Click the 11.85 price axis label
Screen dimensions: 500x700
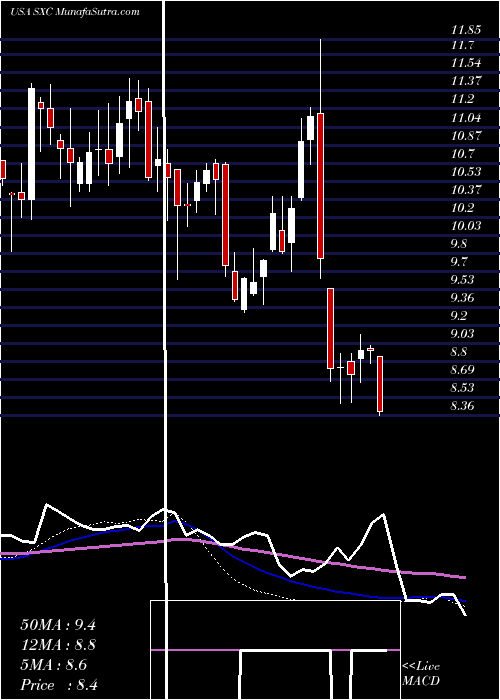pyautogui.click(x=466, y=30)
